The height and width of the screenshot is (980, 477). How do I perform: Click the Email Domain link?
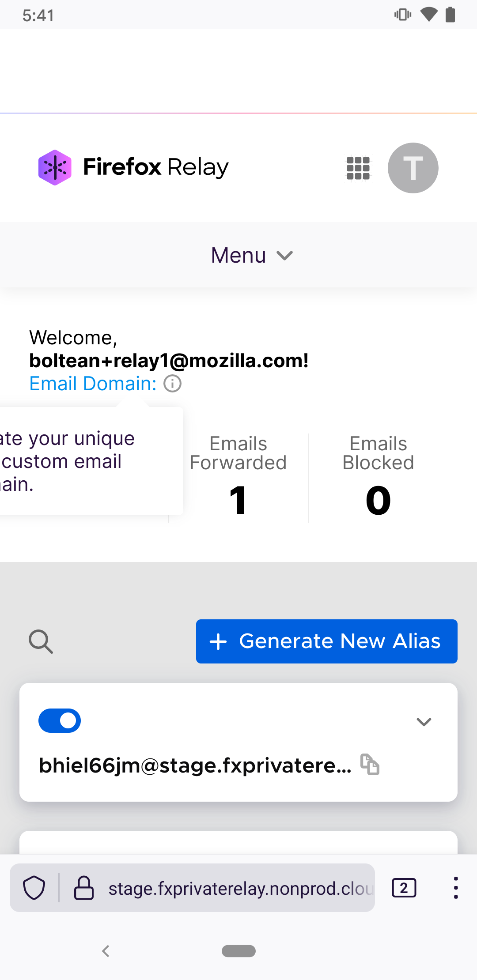(92, 384)
